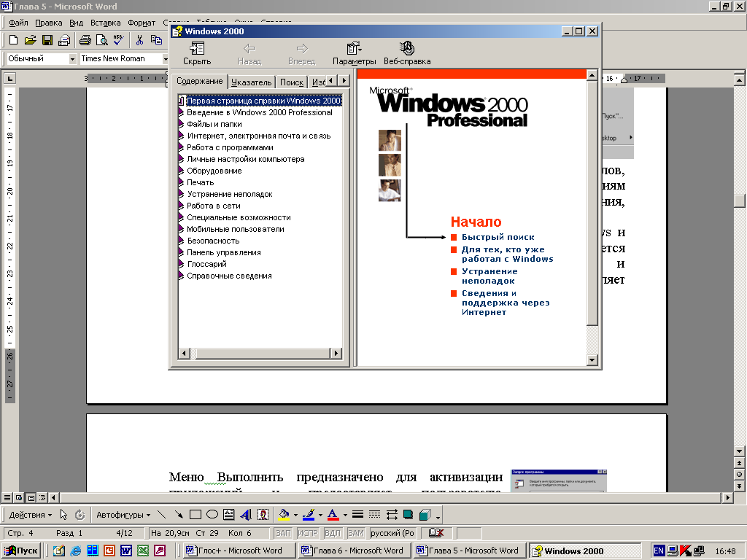Screen dimensions: 747x560
Task: Select the Line drawing tool
Action: click(x=162, y=514)
